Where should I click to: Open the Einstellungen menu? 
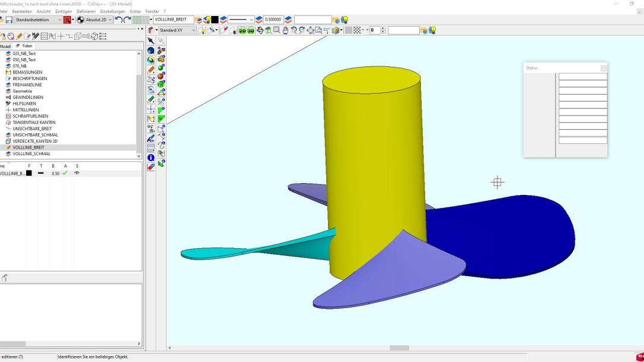112,11
